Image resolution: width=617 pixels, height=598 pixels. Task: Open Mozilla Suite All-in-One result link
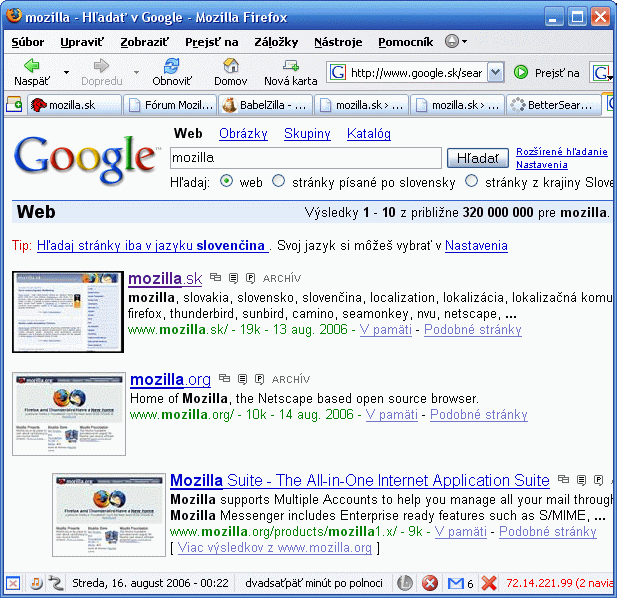360,480
